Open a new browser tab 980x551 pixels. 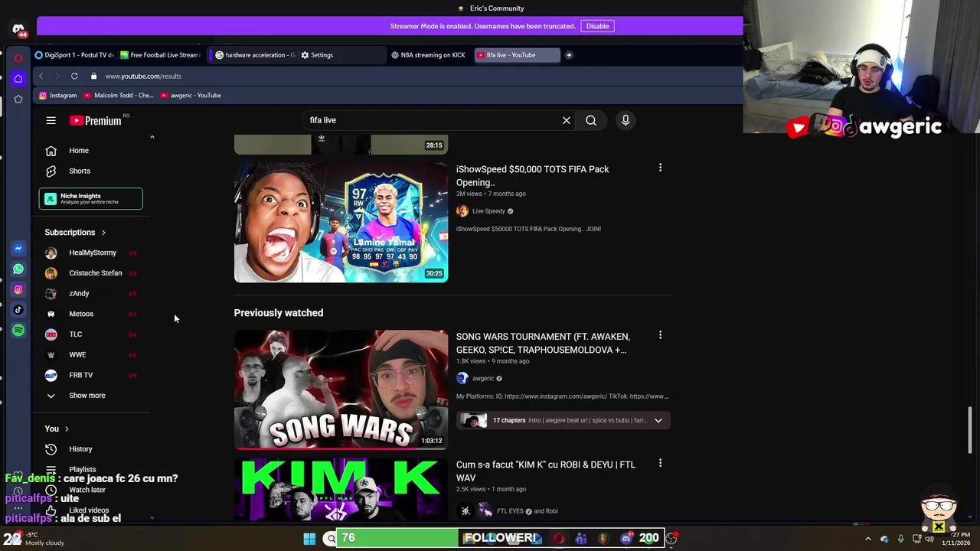tap(569, 55)
